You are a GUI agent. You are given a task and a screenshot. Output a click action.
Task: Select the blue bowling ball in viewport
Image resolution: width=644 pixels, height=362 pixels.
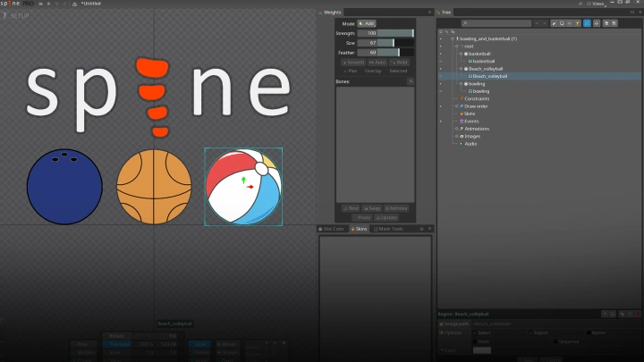pyautogui.click(x=64, y=187)
